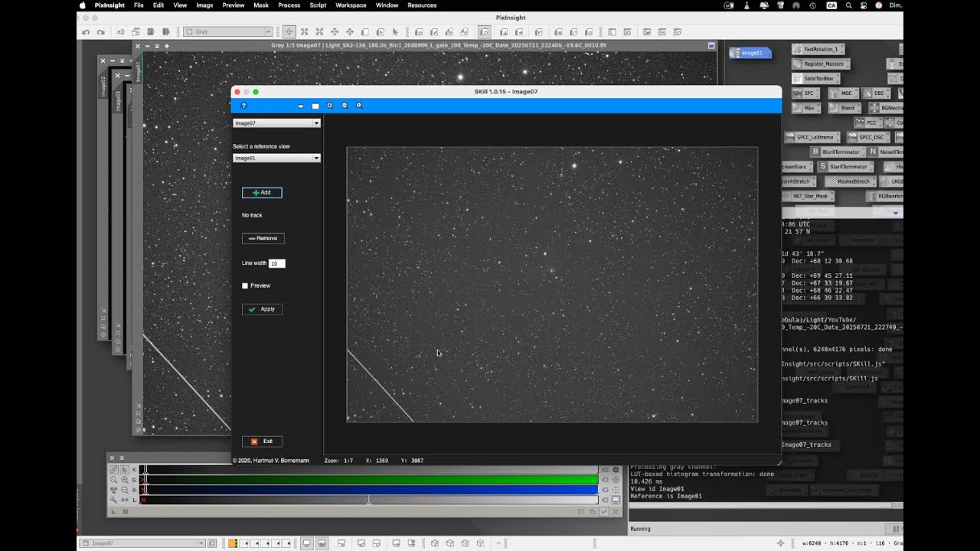This screenshot has width=980, height=551.
Task: Click the nuclear auto-stretch icon in STF panel
Action: point(113,490)
